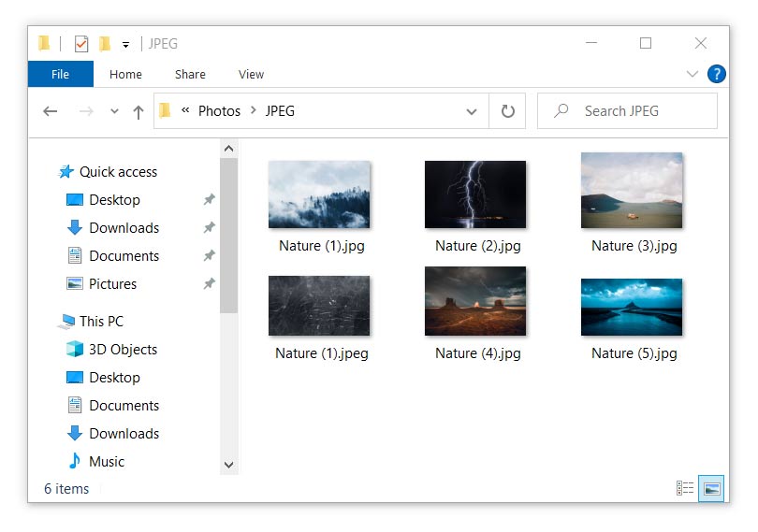Click the New folder quick access toolbar icon
The width and height of the screenshot is (758, 532).
pyautogui.click(x=105, y=44)
